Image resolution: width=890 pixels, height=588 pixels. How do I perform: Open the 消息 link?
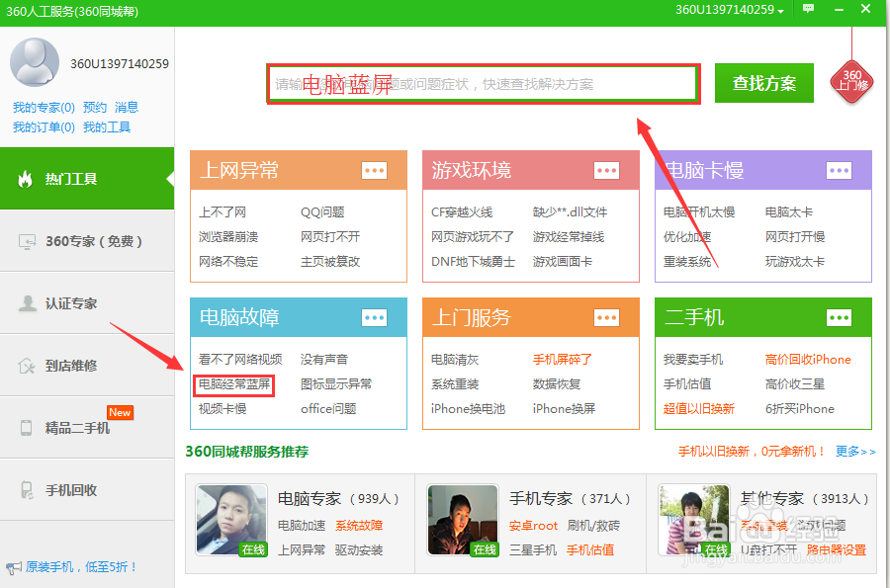tap(127, 107)
